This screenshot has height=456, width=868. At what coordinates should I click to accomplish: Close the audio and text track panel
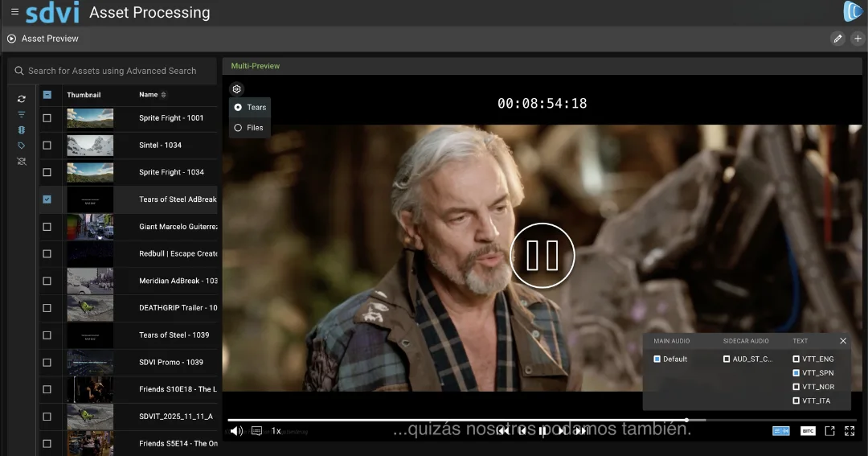coord(843,341)
